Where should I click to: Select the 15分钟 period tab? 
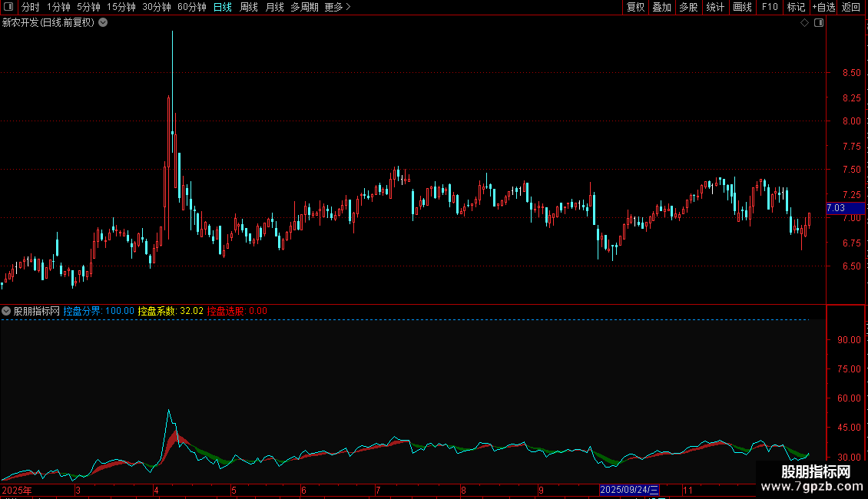coord(121,7)
